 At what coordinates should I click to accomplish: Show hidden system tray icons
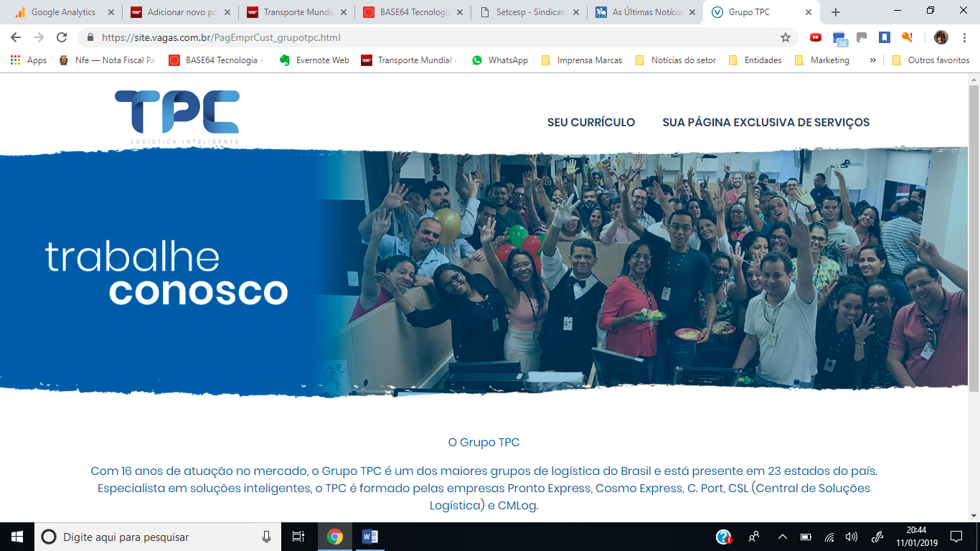(x=783, y=537)
